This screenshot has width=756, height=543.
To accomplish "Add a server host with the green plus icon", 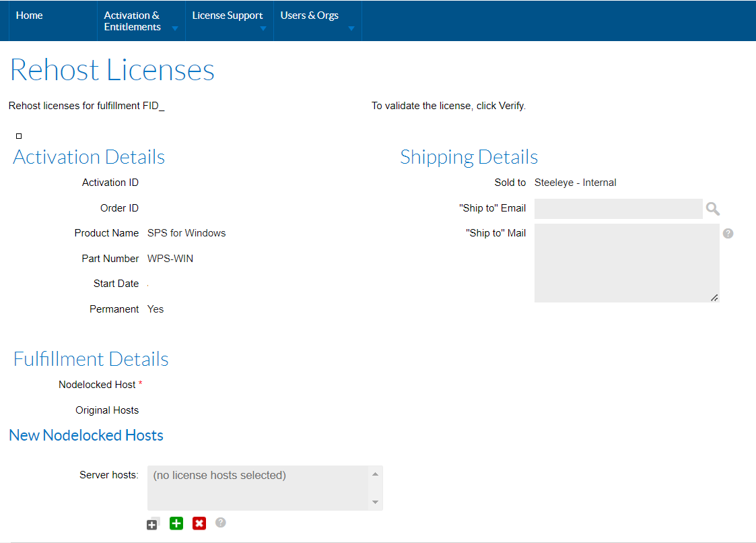I will [x=176, y=523].
